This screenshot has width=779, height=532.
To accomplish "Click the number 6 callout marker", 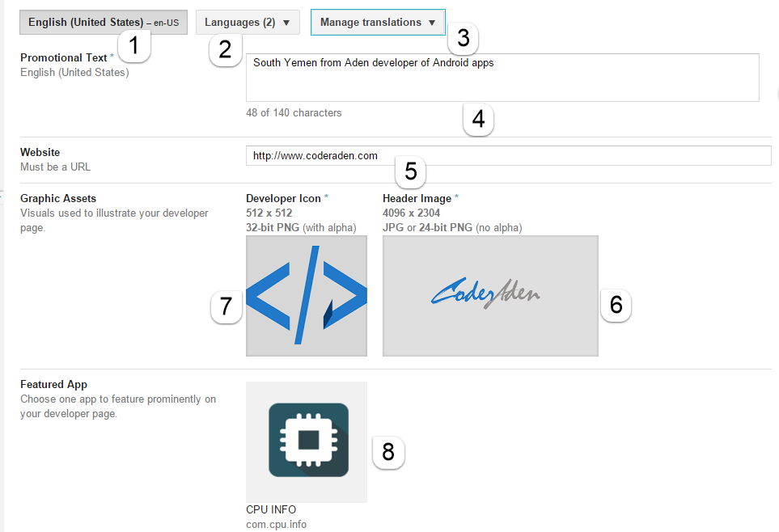I will point(616,305).
